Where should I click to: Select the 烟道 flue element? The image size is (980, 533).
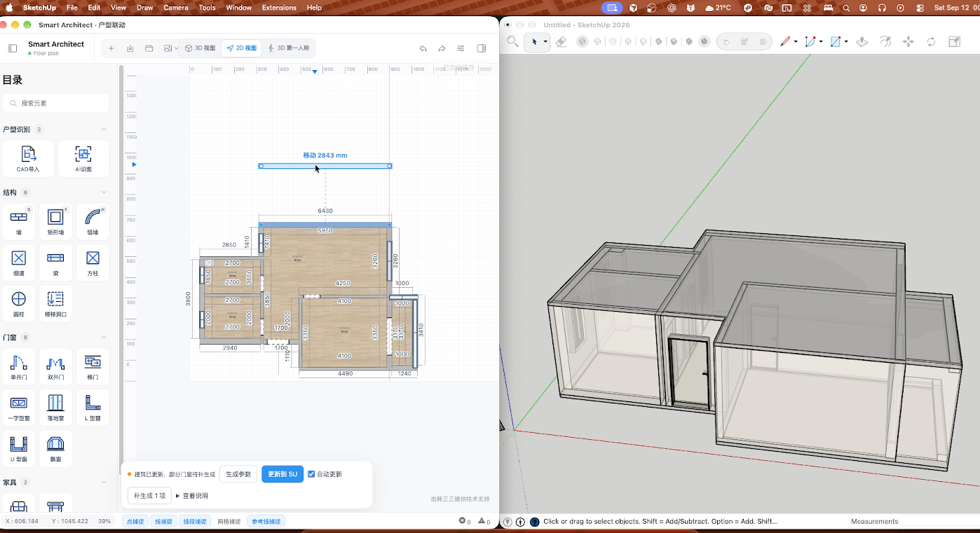19,263
